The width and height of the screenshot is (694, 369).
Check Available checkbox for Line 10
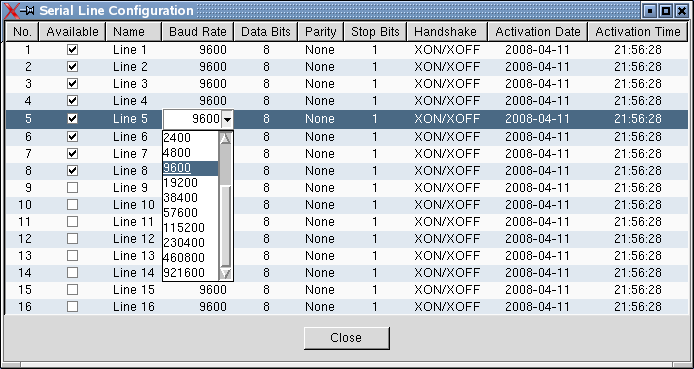pyautogui.click(x=72, y=204)
